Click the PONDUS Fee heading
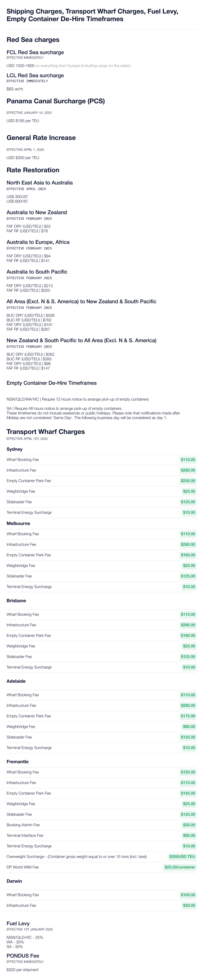 tap(23, 955)
